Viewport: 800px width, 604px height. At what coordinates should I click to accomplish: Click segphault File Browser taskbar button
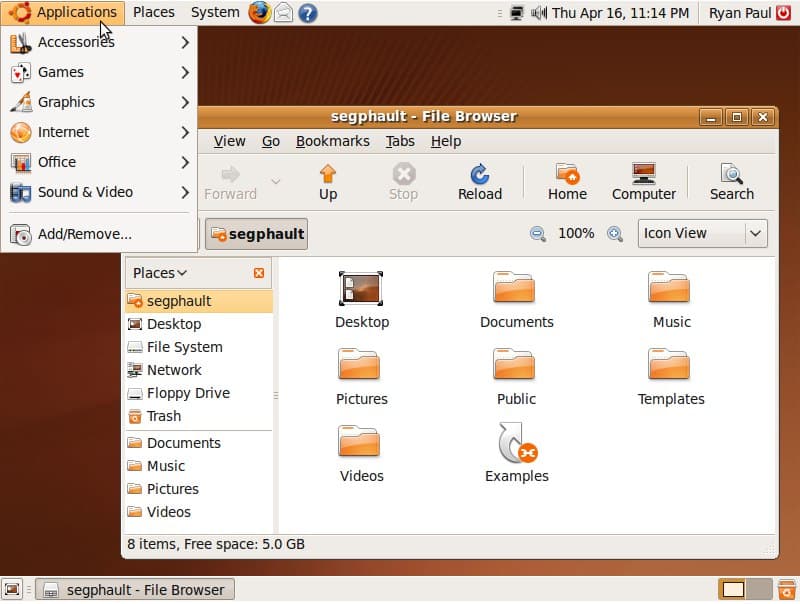point(135,590)
